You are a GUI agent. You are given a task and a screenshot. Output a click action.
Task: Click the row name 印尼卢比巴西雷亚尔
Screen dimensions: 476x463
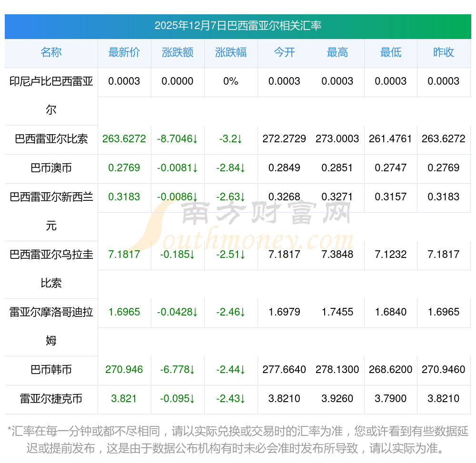[x=51, y=96]
